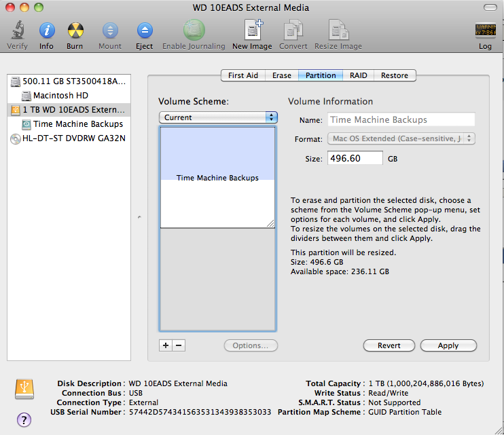The height and width of the screenshot is (435, 504).
Task: Click the Verify microscope icon
Action: pos(18,30)
